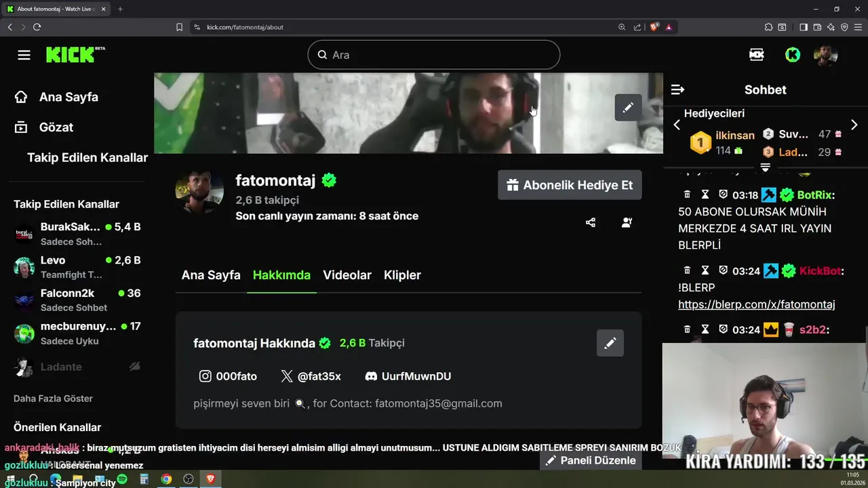
Task: Click Paneli Düzenle button
Action: [591, 460]
